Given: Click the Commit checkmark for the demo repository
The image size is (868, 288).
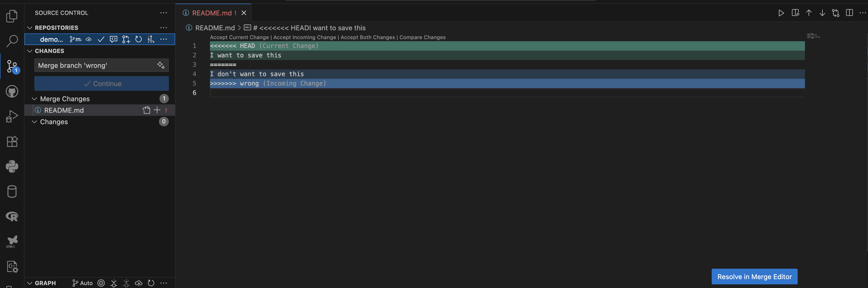Looking at the screenshot, I should (x=101, y=39).
